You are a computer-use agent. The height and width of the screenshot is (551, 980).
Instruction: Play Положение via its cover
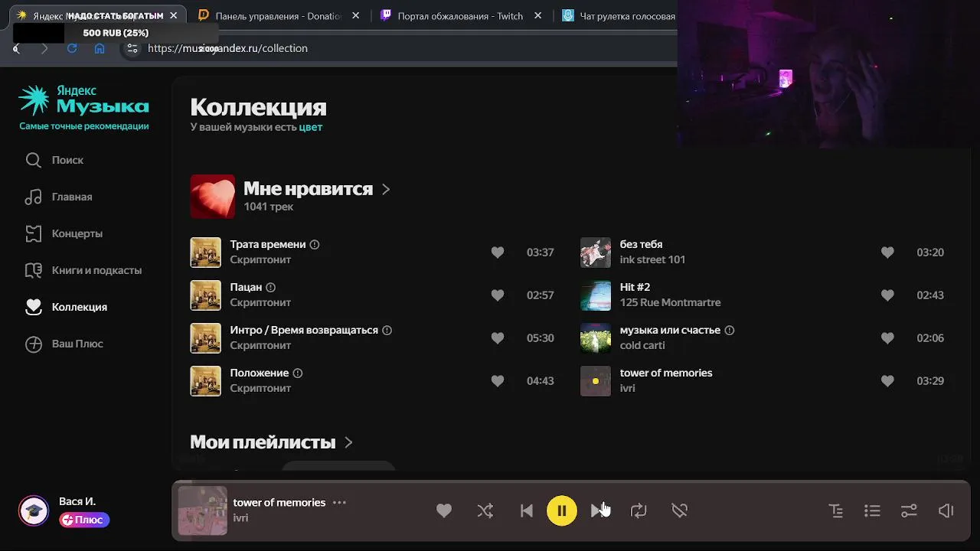pyautogui.click(x=205, y=381)
